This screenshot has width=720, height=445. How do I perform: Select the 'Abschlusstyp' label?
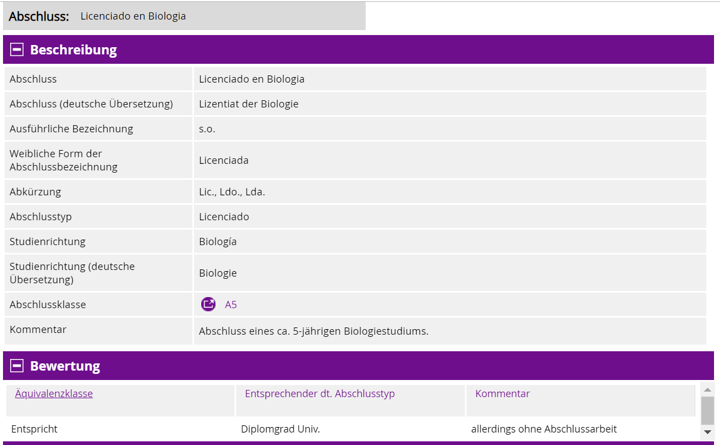[x=40, y=216]
